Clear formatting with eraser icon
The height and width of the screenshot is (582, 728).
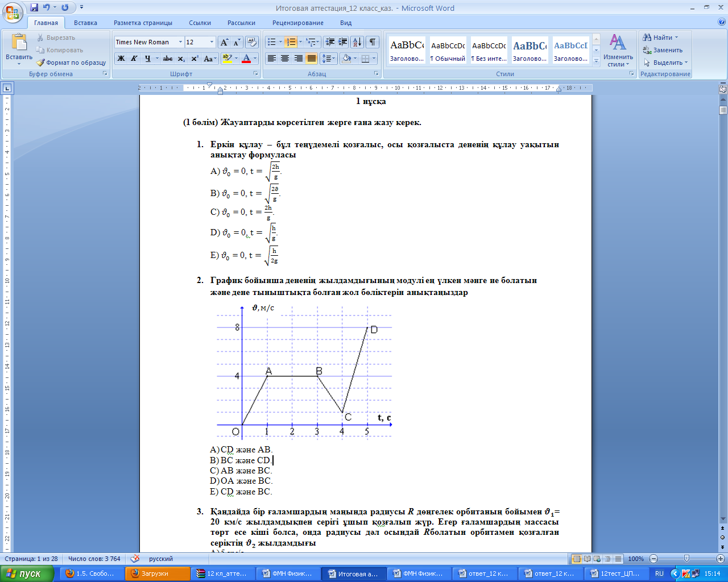pyautogui.click(x=253, y=42)
